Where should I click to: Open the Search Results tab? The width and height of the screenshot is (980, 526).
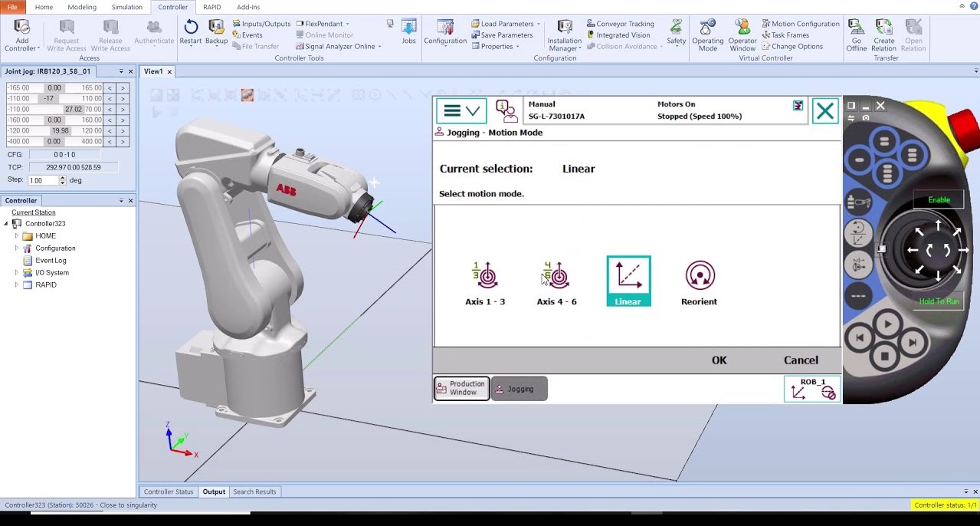(254, 491)
